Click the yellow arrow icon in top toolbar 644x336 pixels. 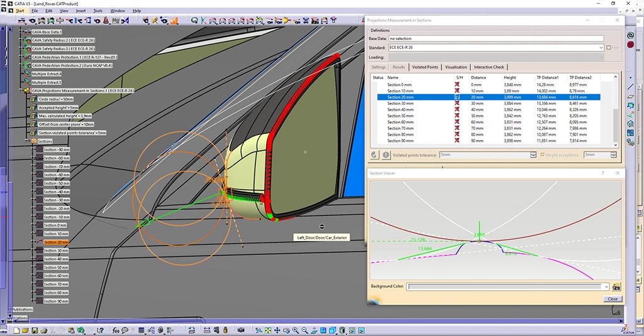coord(287,20)
